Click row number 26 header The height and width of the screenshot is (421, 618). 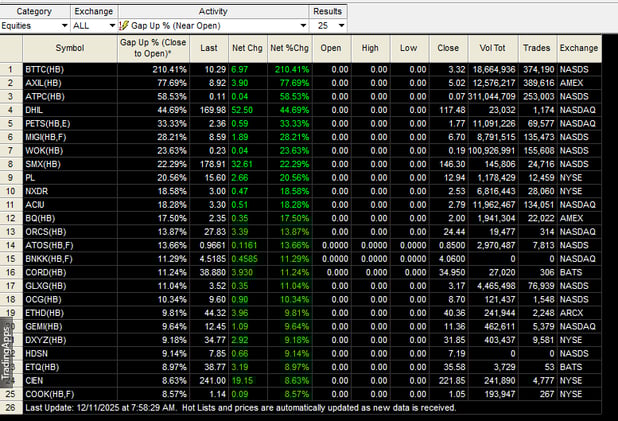tap(11, 408)
